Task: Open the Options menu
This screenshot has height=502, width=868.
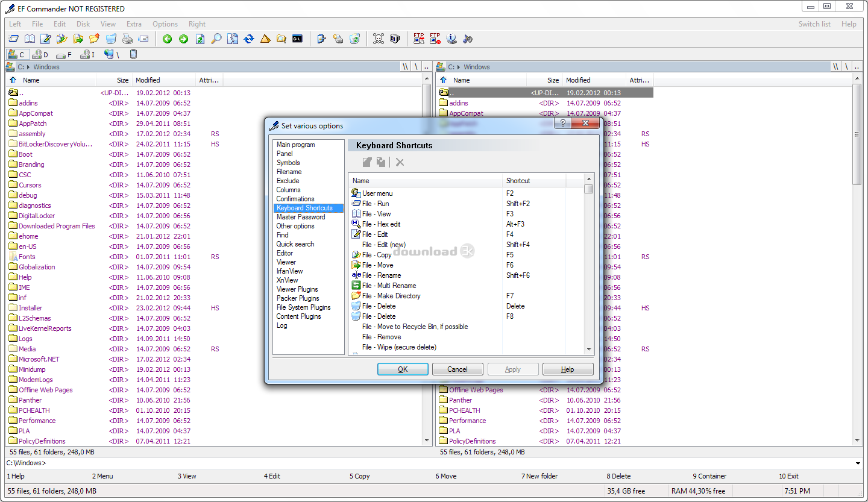Action: [x=165, y=24]
